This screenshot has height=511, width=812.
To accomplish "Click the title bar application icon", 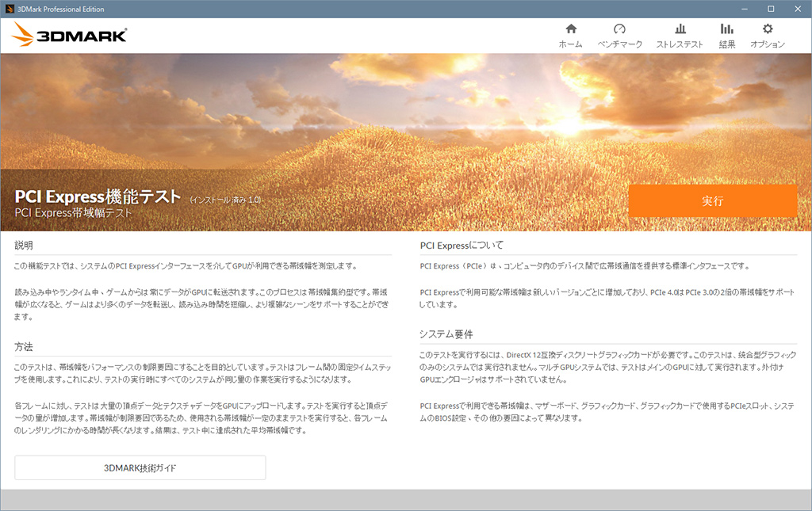I will pos(9,9).
